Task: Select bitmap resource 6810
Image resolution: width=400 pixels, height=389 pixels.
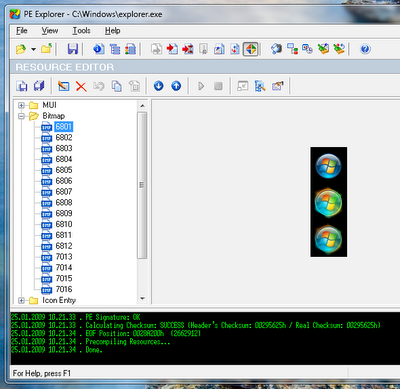Action: [64, 224]
